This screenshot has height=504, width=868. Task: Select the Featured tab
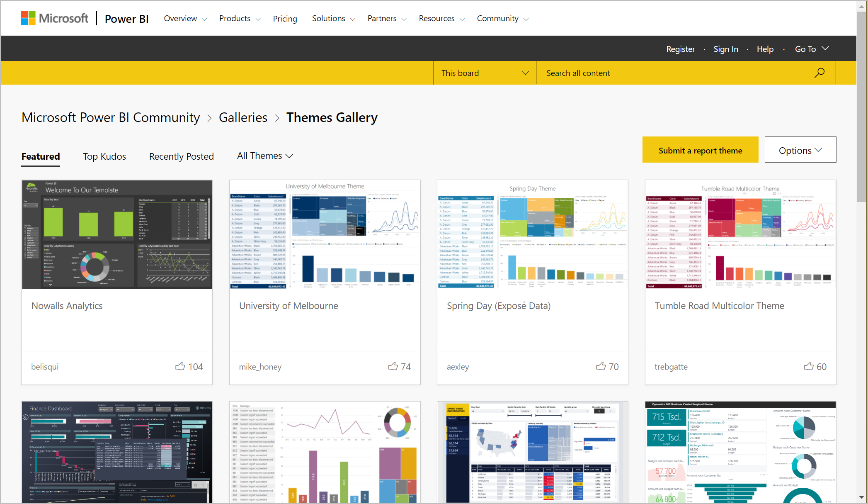click(x=40, y=156)
